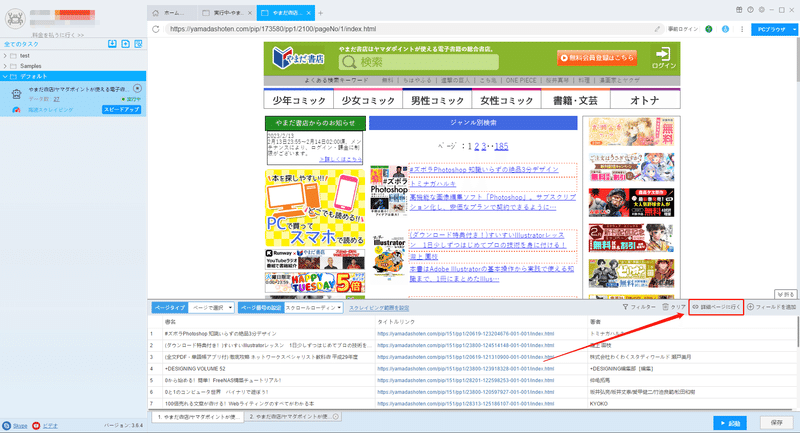Click the home icon on the ホーム tab
The width and height of the screenshot is (800, 433).
[156, 13]
